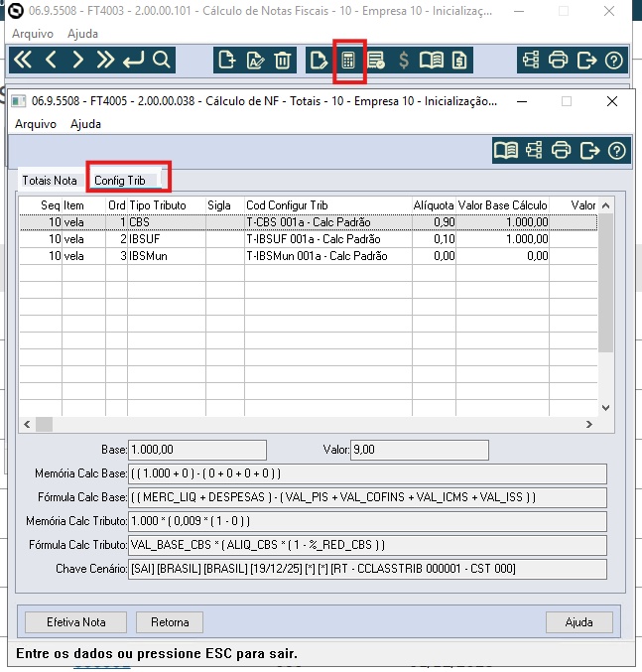The height and width of the screenshot is (672, 642).
Task: Click the Chave Cenário field
Action: 367,569
